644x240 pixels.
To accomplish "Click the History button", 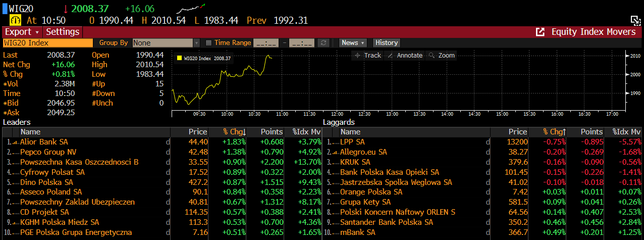I will coord(387,43).
